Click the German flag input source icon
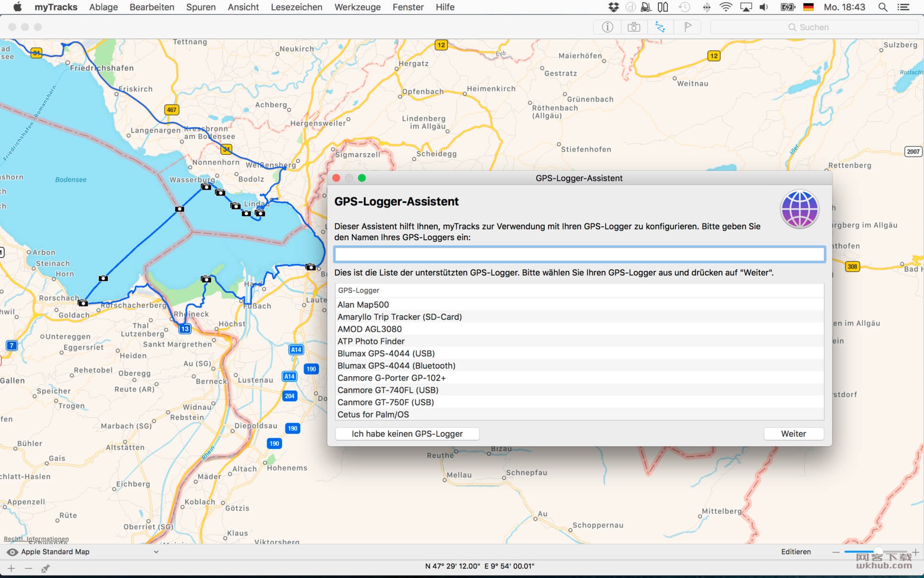This screenshot has width=924, height=578. [x=809, y=7]
